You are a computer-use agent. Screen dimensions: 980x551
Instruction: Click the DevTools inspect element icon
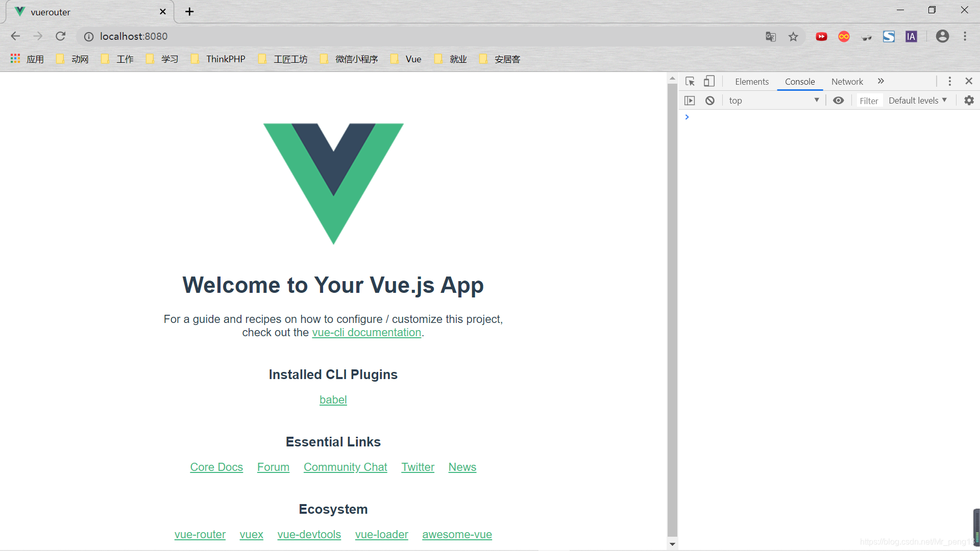690,81
